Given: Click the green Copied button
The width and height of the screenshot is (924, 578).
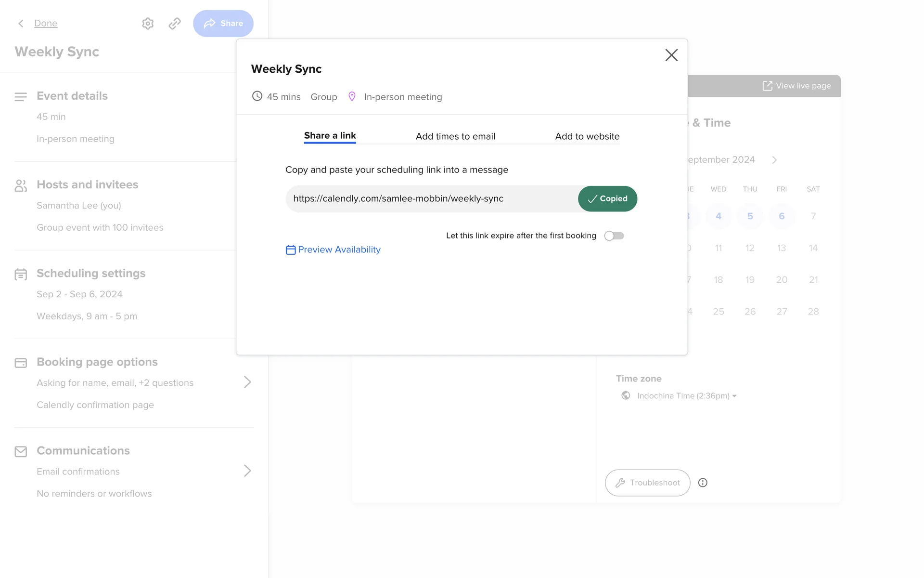Looking at the screenshot, I should coord(607,198).
